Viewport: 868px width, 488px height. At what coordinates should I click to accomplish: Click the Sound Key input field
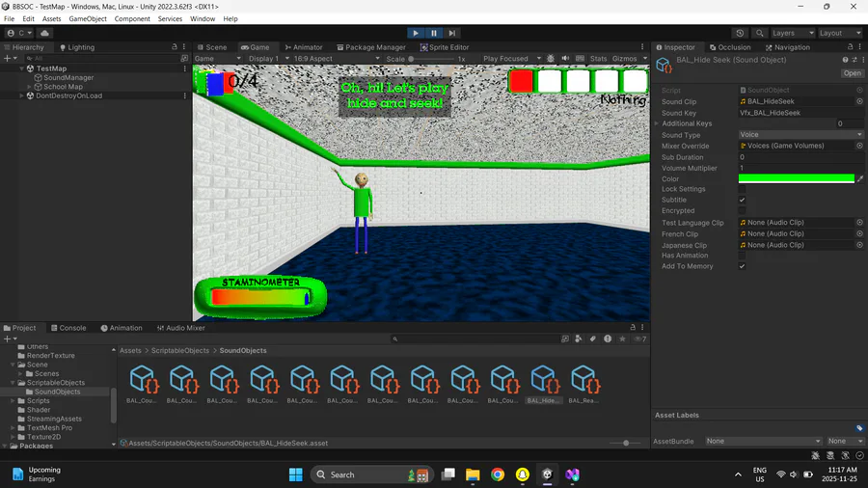(800, 113)
